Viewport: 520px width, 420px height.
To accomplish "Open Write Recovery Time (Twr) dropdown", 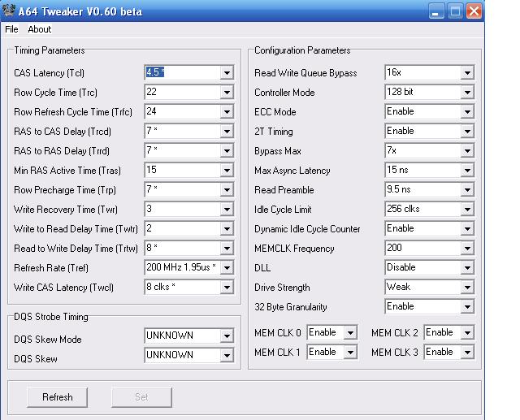I will [227, 209].
